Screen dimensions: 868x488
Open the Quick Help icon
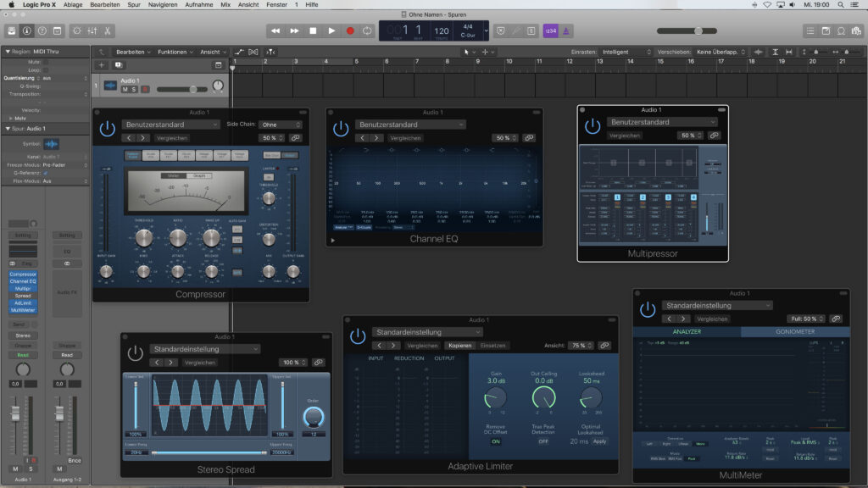42,31
